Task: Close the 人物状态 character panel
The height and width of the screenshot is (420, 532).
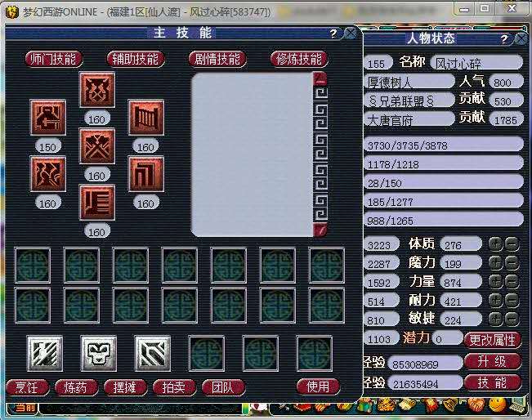Action: click(x=522, y=38)
